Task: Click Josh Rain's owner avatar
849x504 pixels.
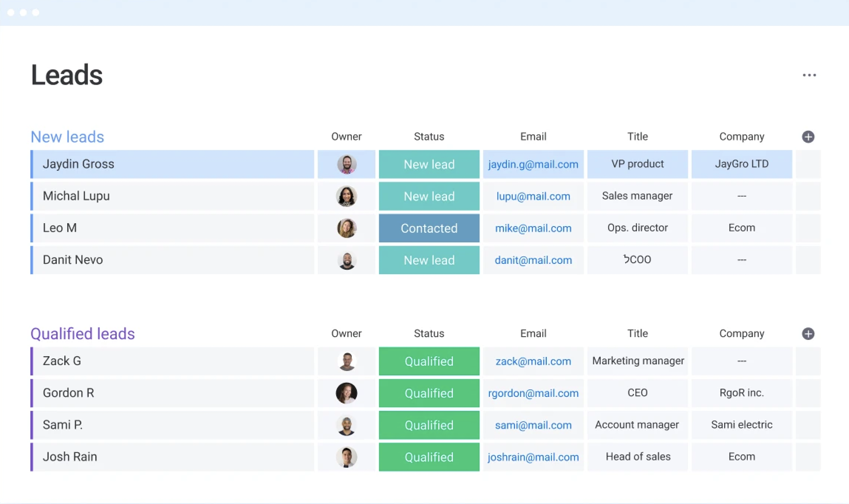Action: click(346, 457)
